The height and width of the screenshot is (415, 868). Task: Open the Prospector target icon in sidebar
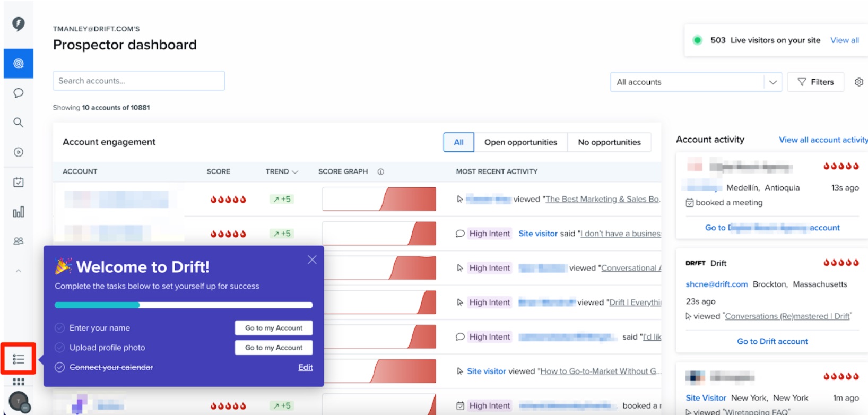19,64
